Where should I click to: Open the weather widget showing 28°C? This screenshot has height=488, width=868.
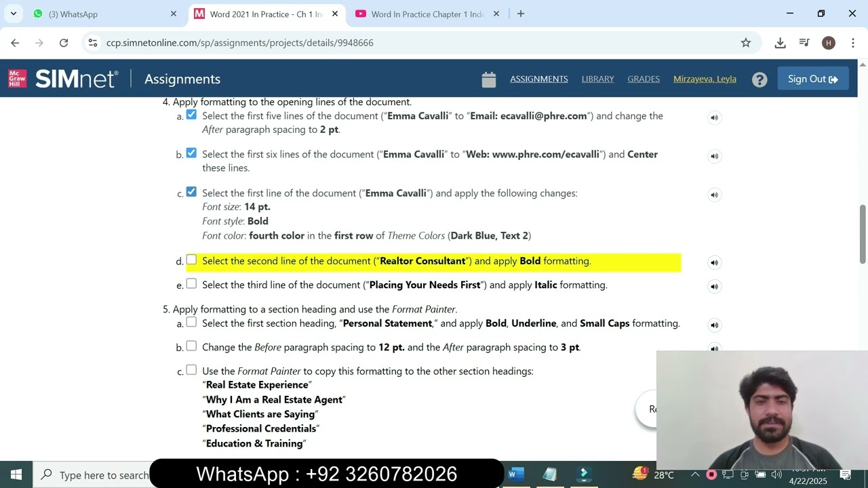coord(653,474)
